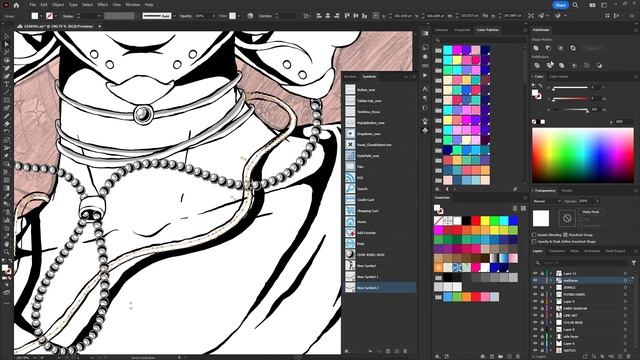Click Minus Front shape mode in Pathfinder
Screen dimensions: 640x360
(548, 48)
